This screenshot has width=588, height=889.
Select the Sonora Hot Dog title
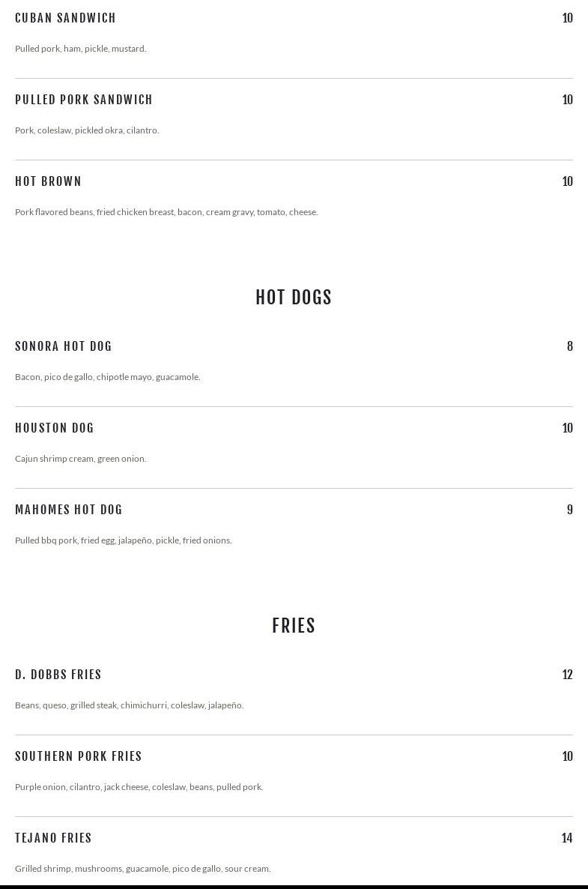[x=64, y=346]
